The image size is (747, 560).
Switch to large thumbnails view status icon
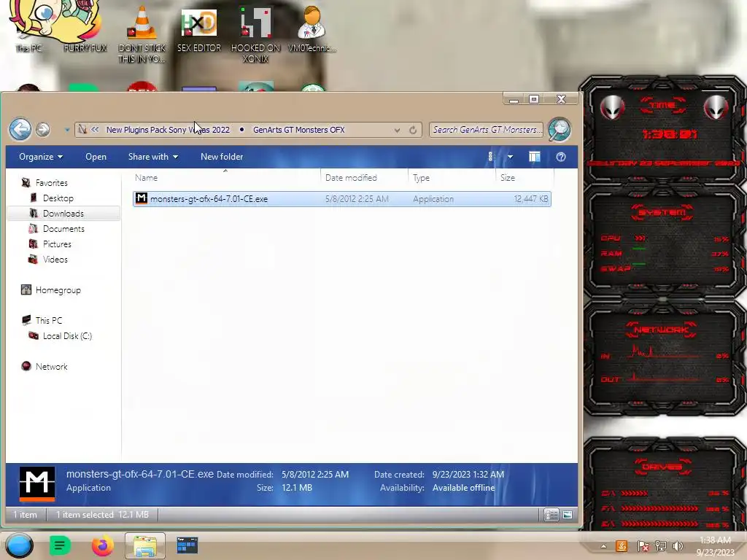(568, 515)
